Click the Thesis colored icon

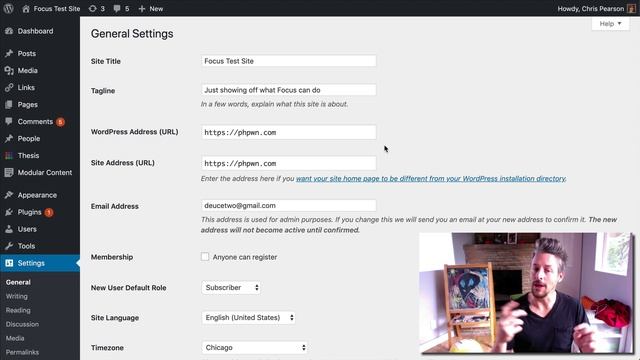[x=9, y=156]
